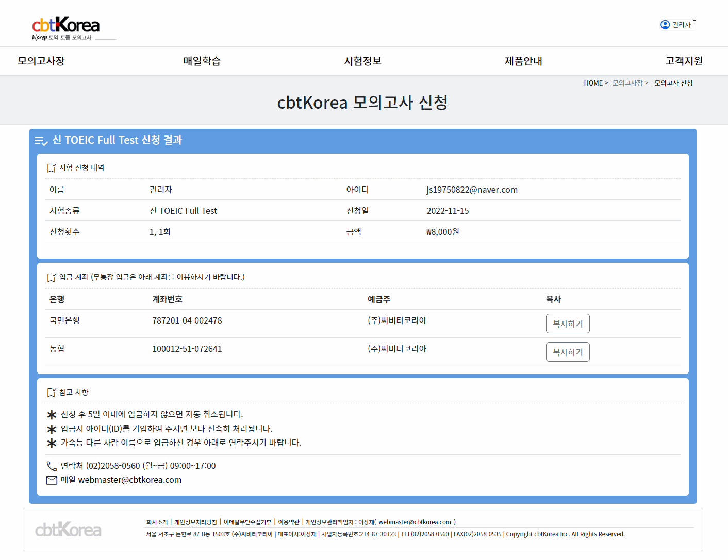Click the flag icon next to 참고 사항
The height and width of the screenshot is (560, 728).
click(x=51, y=393)
